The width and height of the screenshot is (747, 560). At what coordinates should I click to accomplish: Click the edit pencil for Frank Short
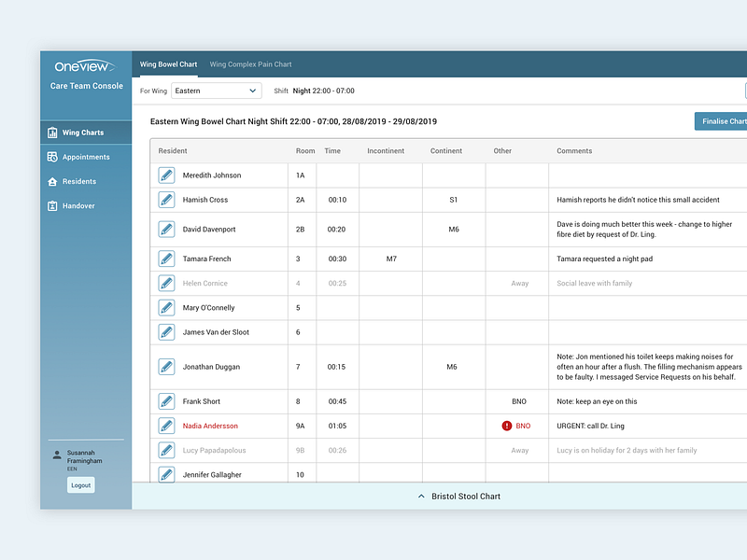tap(166, 401)
